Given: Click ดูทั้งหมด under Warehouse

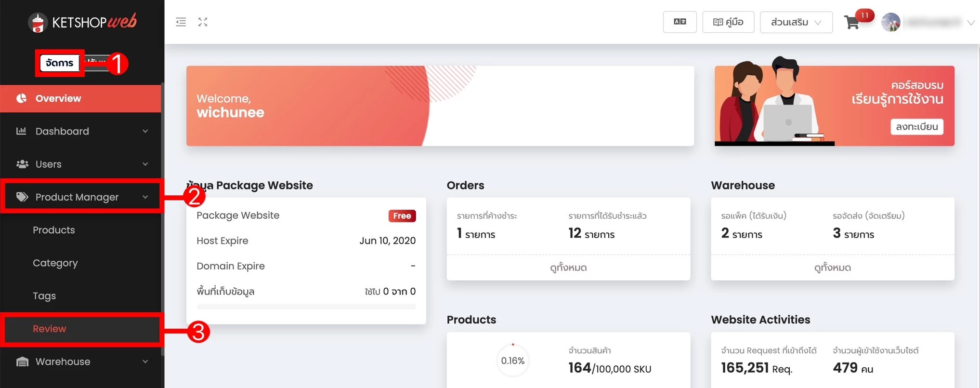Looking at the screenshot, I should pos(833,268).
